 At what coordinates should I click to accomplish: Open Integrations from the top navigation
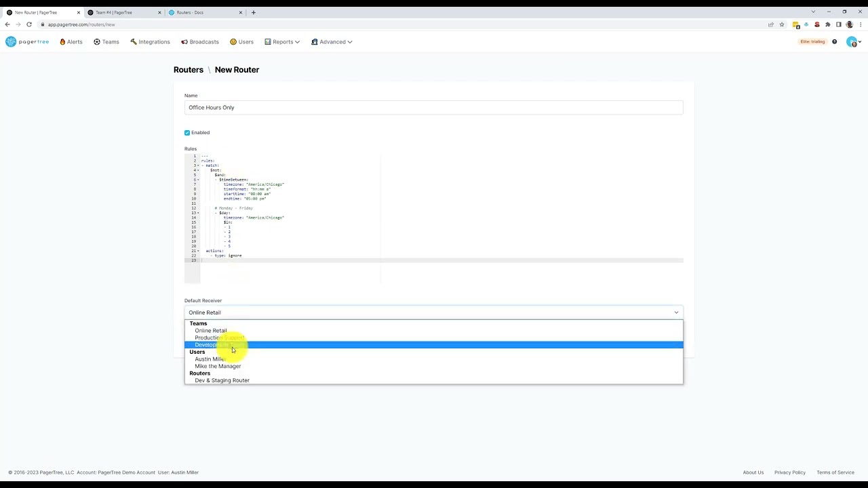tap(150, 42)
